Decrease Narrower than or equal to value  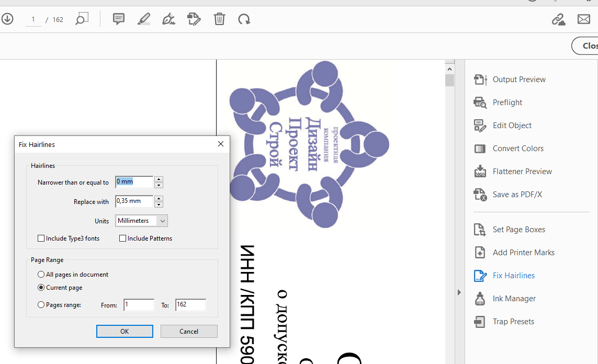[x=159, y=185]
